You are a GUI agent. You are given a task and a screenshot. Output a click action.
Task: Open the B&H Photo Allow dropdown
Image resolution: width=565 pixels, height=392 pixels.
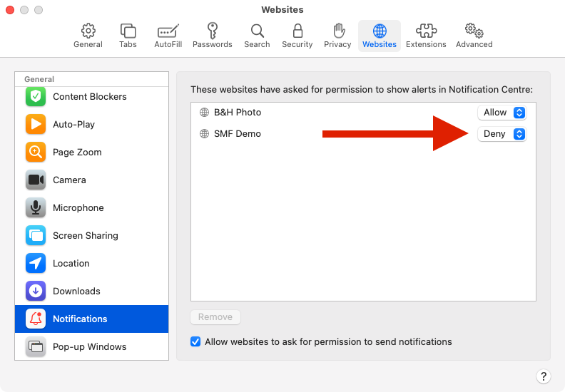tap(502, 113)
